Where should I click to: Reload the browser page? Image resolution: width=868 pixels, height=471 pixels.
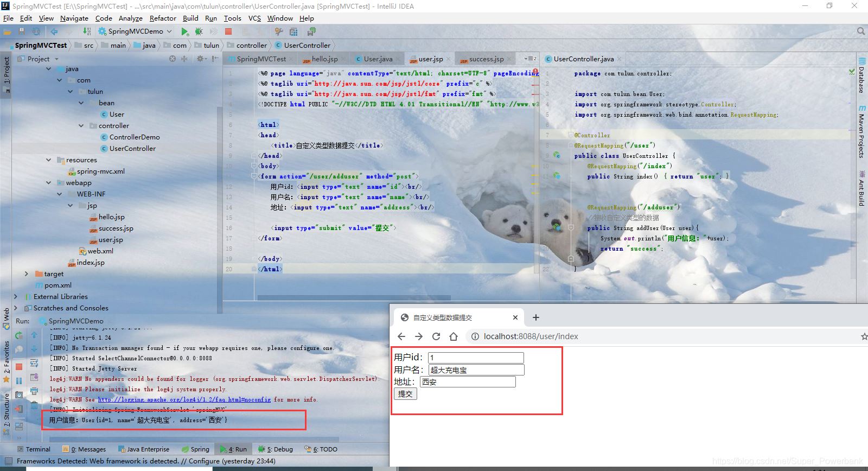(x=436, y=336)
